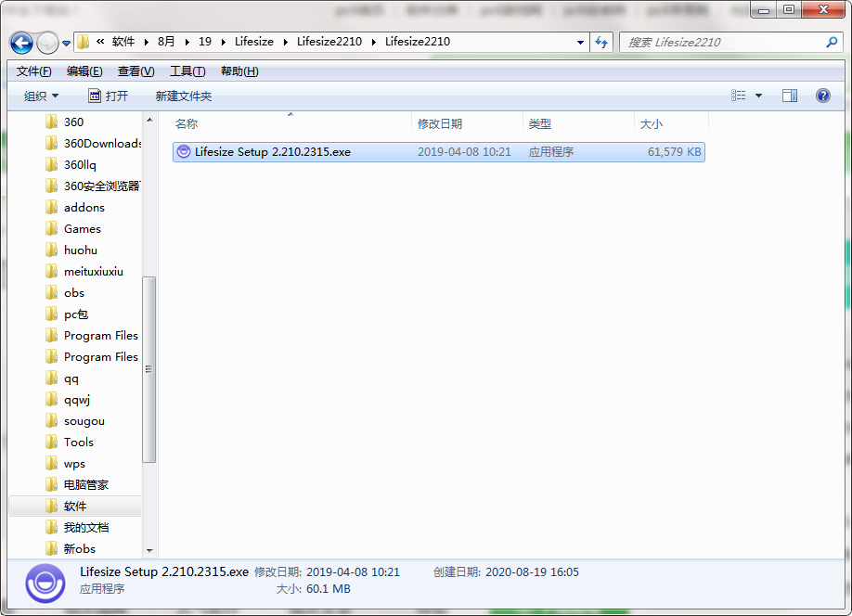Navigate to Lifesize breadcrumb
This screenshot has height=616, width=852.
coord(254,42)
